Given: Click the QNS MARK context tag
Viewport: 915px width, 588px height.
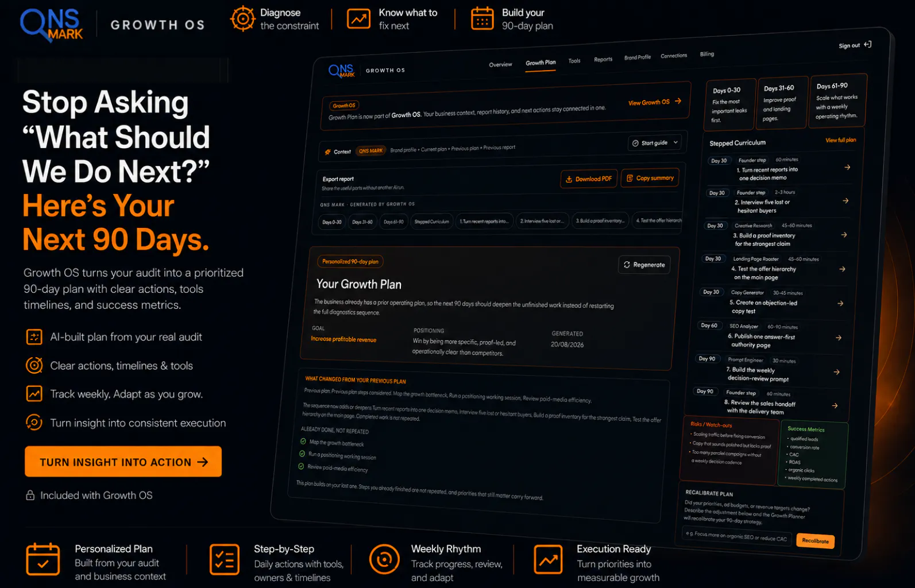Looking at the screenshot, I should 371,151.
